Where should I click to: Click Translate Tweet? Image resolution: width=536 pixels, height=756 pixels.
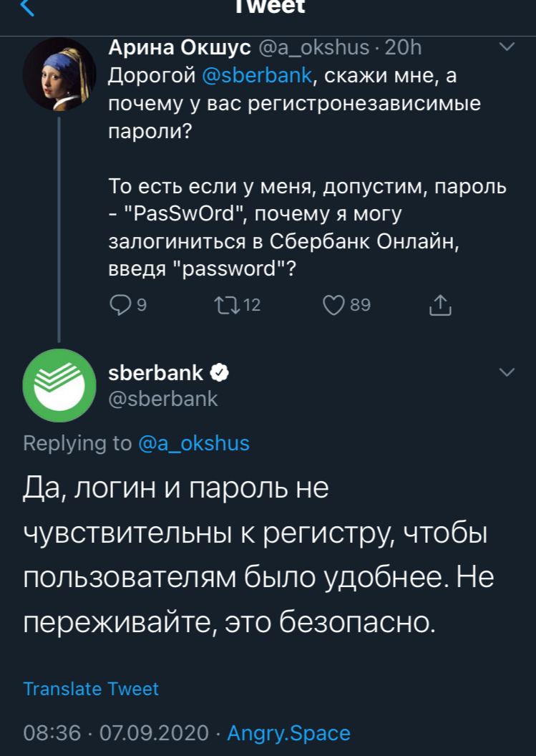tap(91, 689)
